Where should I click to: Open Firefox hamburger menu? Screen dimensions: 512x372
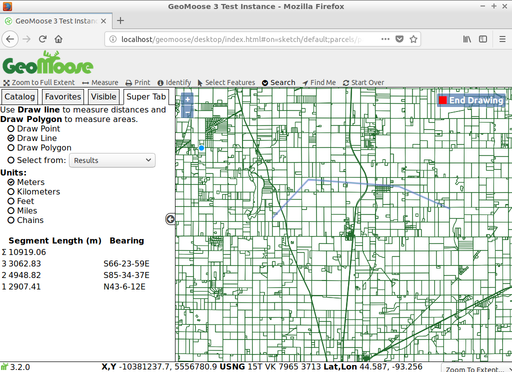(502, 39)
